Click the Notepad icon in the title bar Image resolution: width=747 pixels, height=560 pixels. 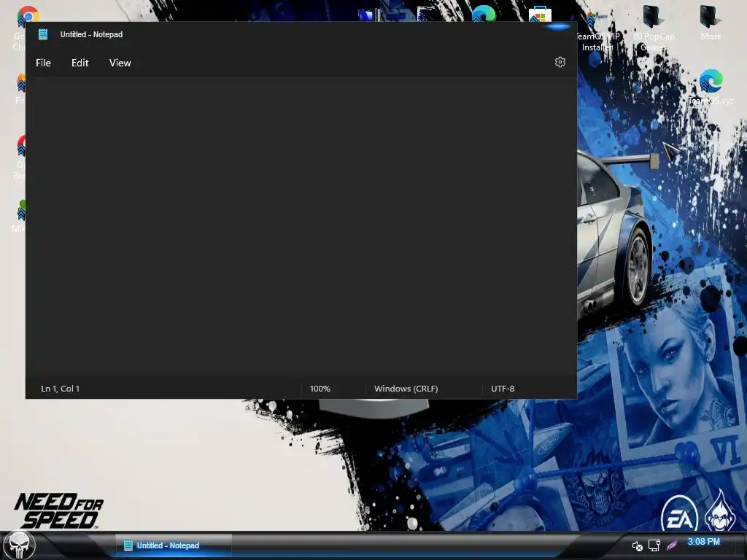coord(43,34)
